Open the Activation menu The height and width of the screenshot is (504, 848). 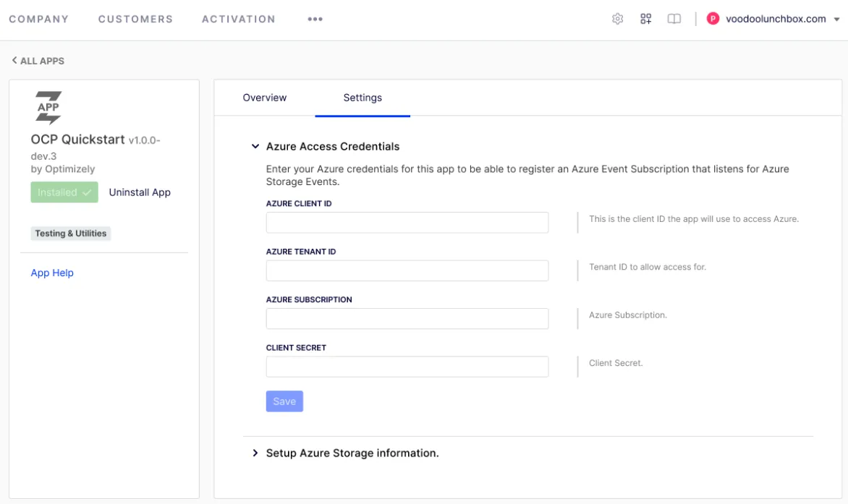tap(239, 19)
